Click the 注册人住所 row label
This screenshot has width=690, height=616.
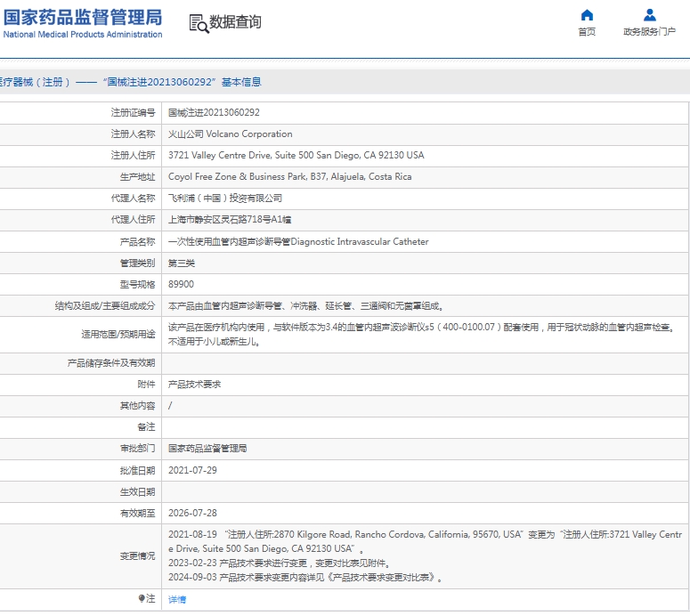point(133,155)
